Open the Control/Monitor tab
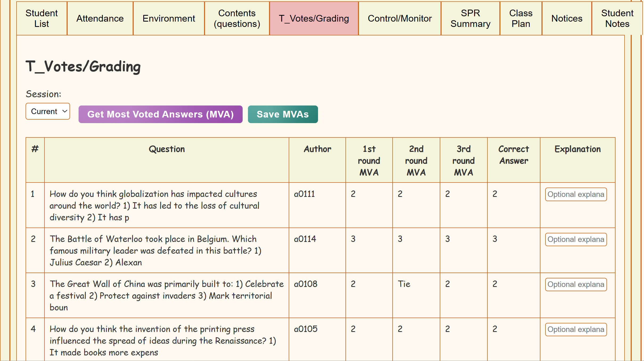This screenshot has width=644, height=361. pos(400,18)
